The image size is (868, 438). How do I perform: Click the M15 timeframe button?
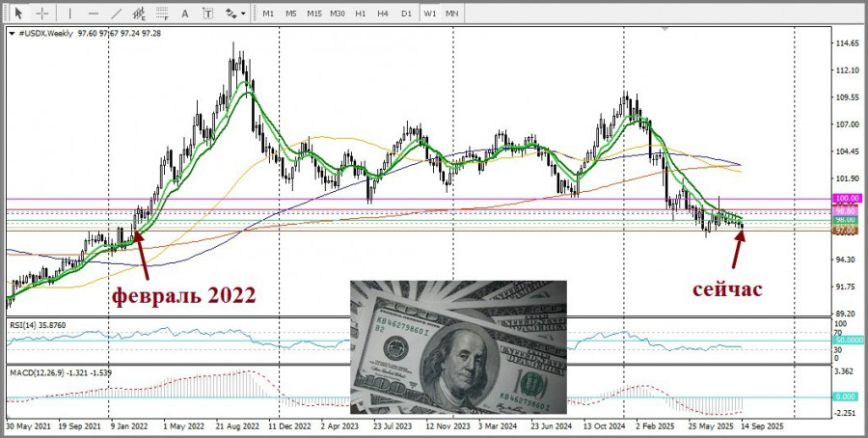(313, 14)
